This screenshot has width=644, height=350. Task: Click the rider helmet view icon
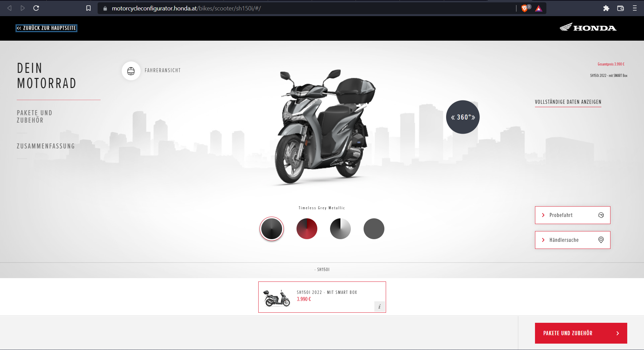(131, 71)
